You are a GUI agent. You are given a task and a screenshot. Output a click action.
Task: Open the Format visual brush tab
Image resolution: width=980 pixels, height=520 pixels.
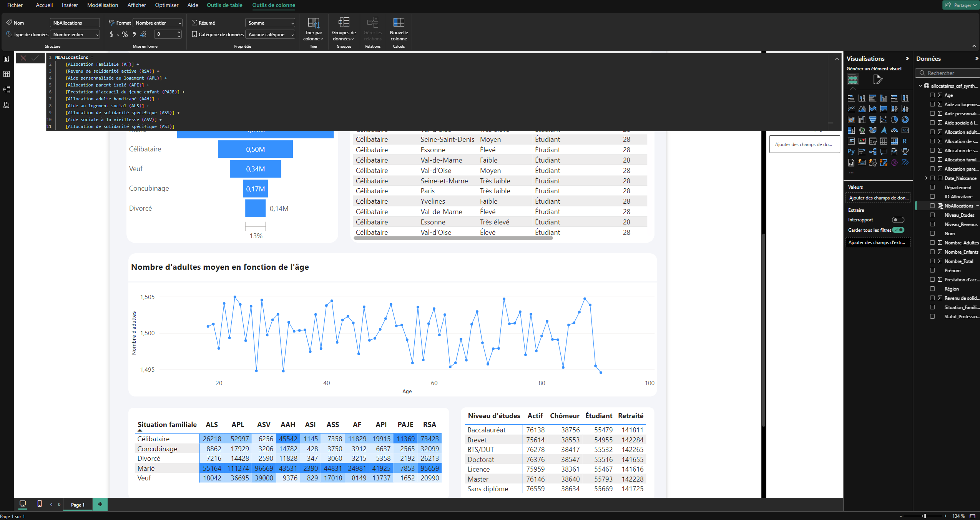878,80
